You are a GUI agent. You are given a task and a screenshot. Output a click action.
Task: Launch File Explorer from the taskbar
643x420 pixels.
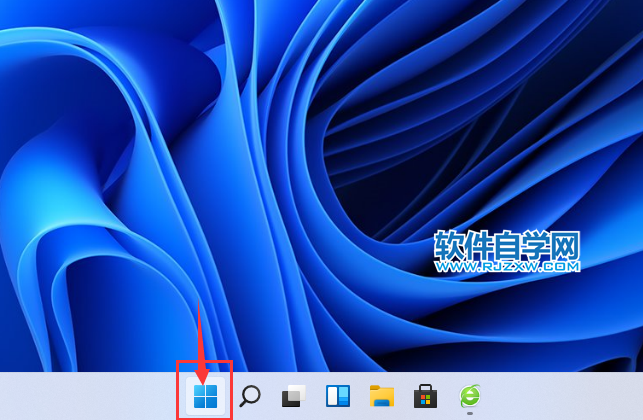tap(382, 396)
